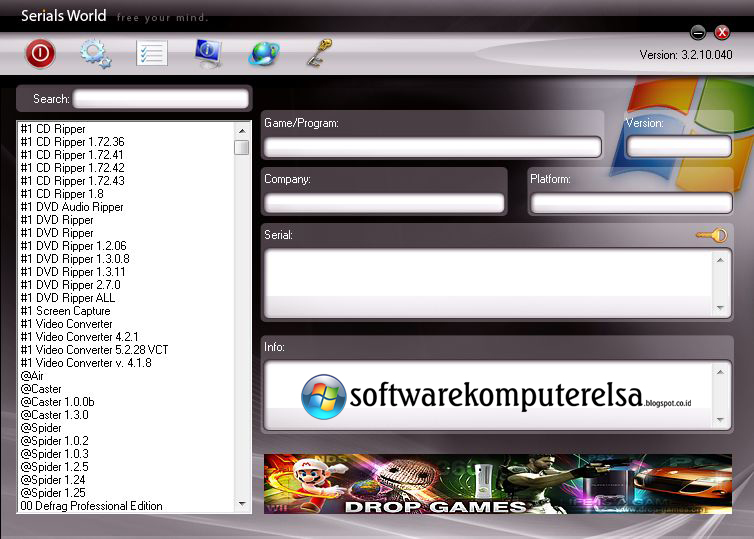Click inside the Serial text area
Screen dimensions: 754x539
point(488,284)
